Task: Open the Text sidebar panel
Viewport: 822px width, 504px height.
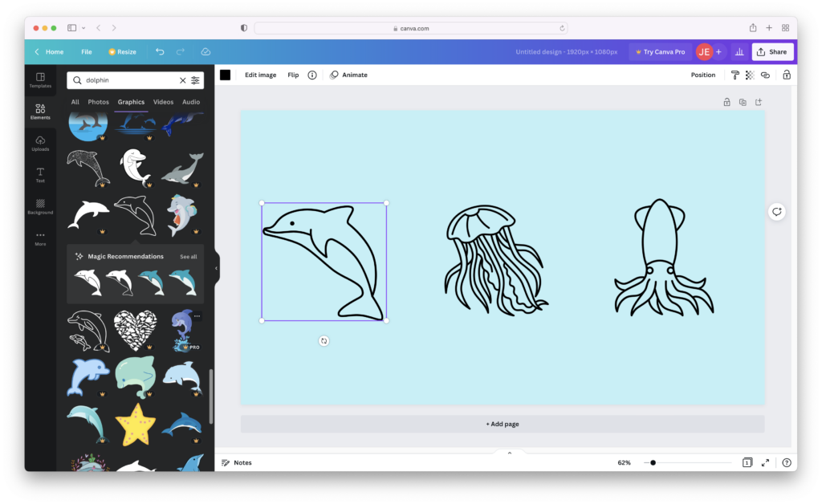Action: (40, 175)
